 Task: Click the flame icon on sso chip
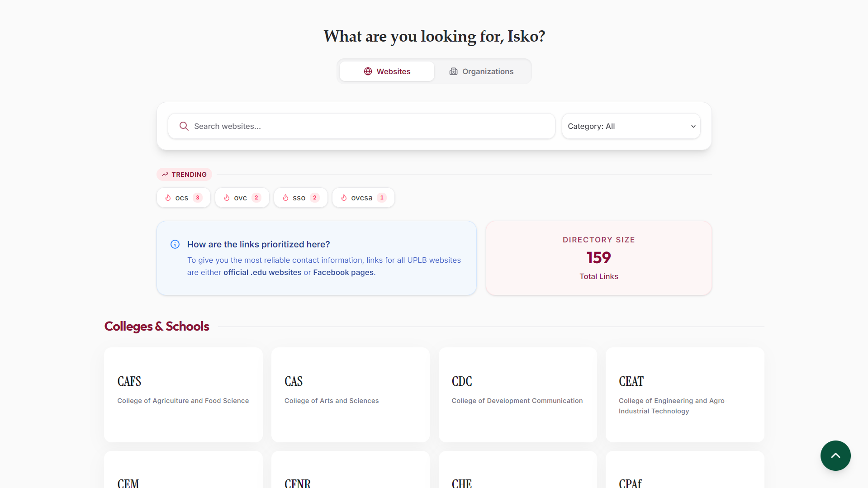[285, 198]
